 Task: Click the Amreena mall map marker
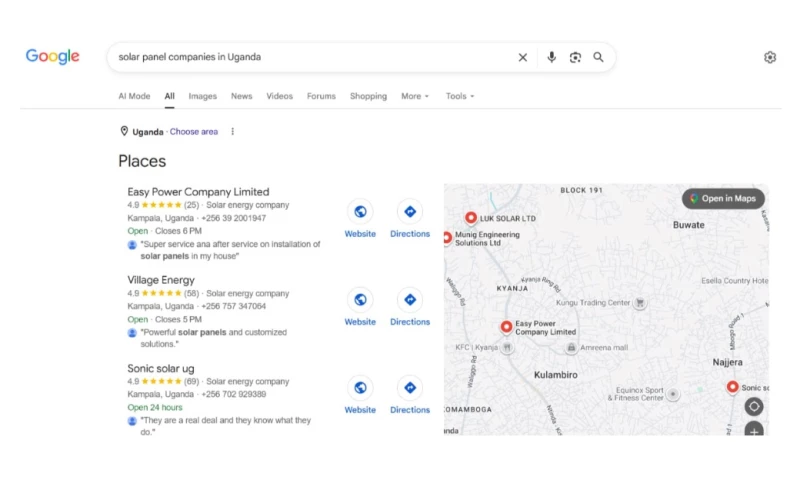coord(571,347)
